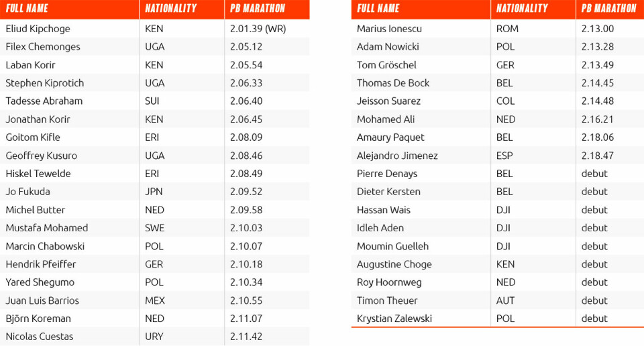Select the Augustine Choge row name
The width and height of the screenshot is (644, 346).
click(394, 264)
